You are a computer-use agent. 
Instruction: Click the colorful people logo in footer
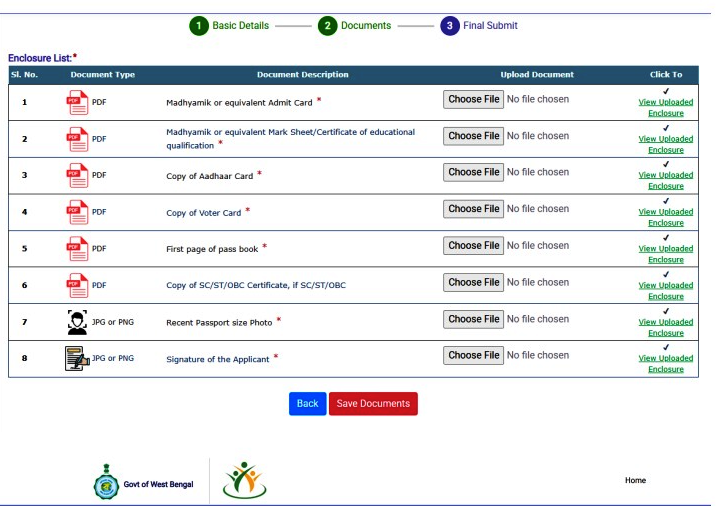pos(244,480)
